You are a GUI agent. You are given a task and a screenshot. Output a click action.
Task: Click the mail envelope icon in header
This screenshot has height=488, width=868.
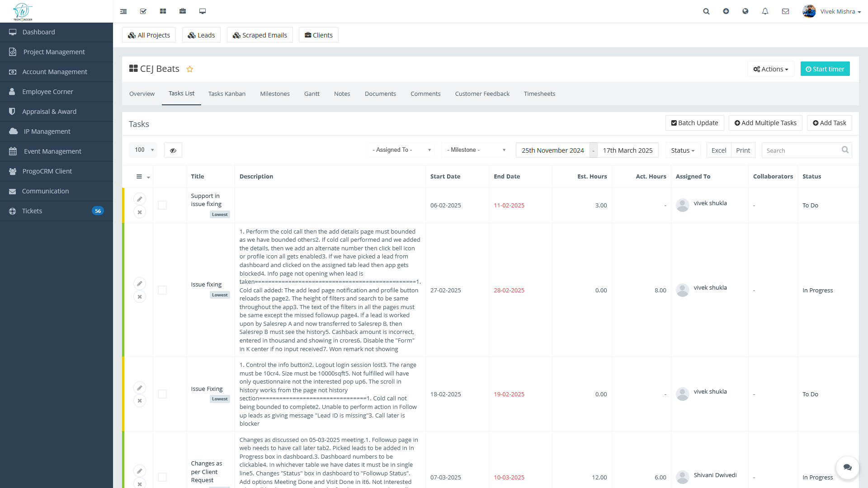[x=785, y=11]
